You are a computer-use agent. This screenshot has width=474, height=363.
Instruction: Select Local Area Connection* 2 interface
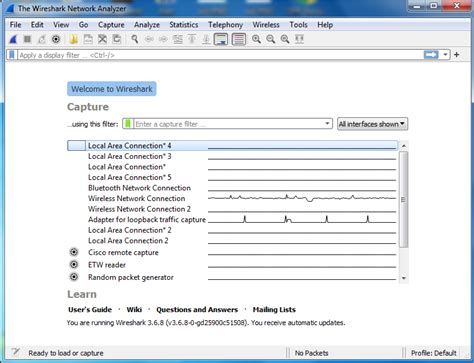click(232, 230)
